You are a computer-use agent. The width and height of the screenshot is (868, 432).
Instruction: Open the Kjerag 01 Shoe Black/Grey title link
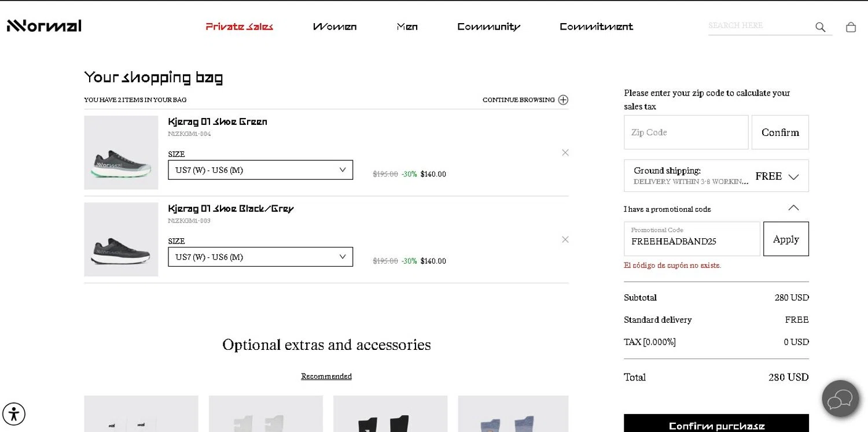(231, 208)
